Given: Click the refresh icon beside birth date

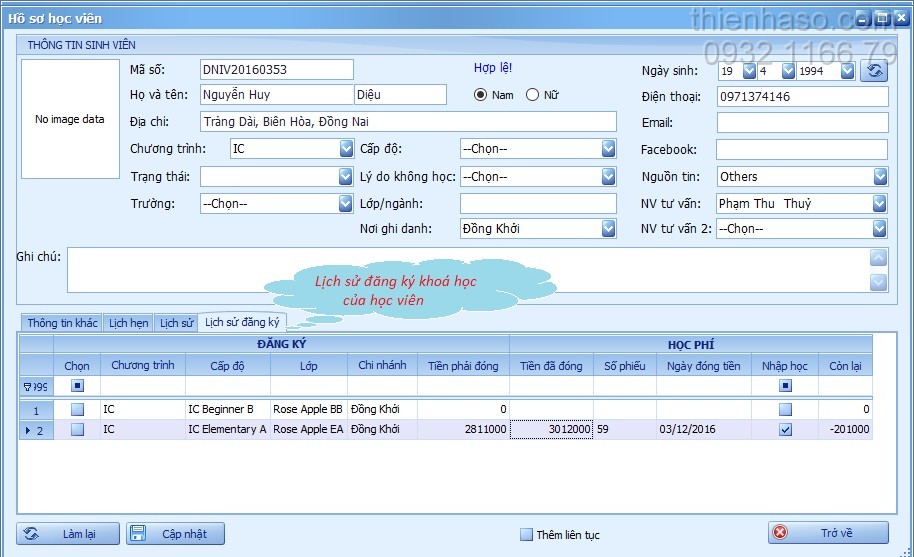Looking at the screenshot, I should point(874,70).
